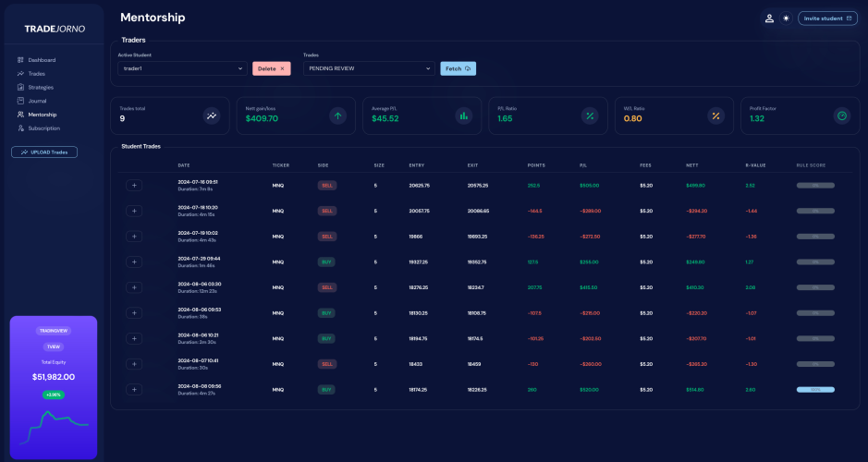
Task: Open the Active Student dropdown showing trader1
Action: [x=183, y=68]
